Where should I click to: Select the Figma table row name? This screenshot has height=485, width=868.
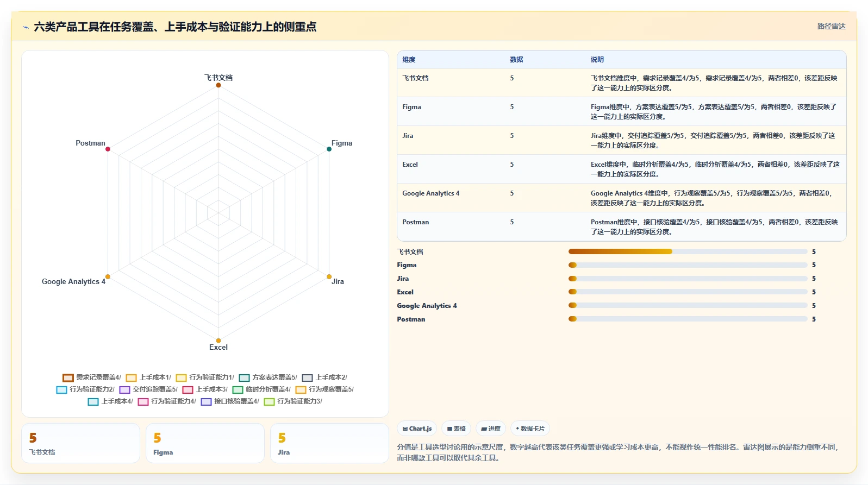[411, 107]
